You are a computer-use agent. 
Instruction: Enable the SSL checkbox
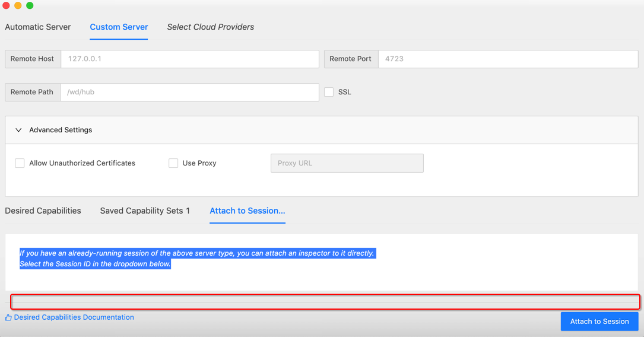pos(329,92)
